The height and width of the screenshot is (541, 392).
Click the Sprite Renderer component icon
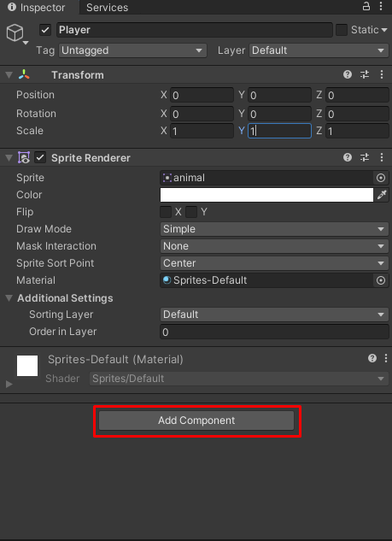(x=24, y=157)
